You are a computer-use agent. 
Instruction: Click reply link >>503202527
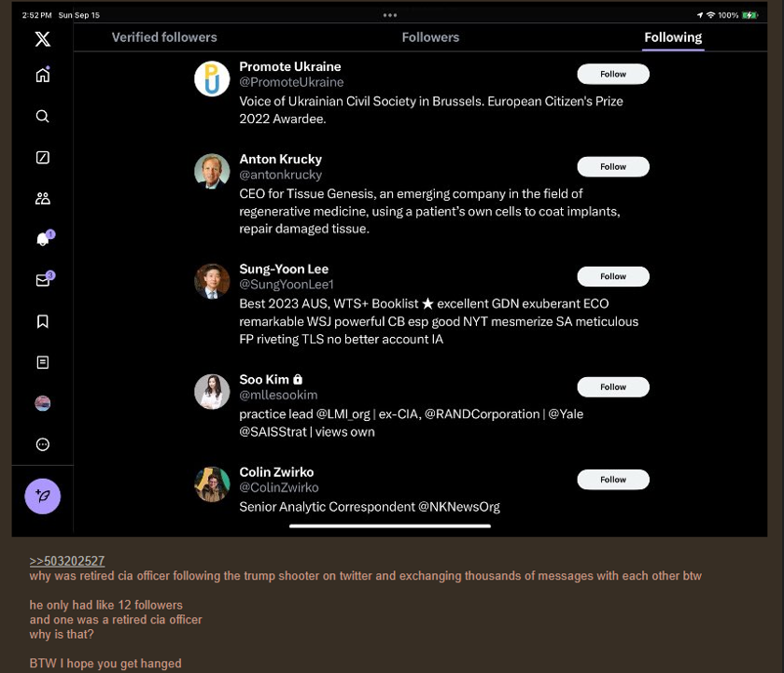[67, 561]
